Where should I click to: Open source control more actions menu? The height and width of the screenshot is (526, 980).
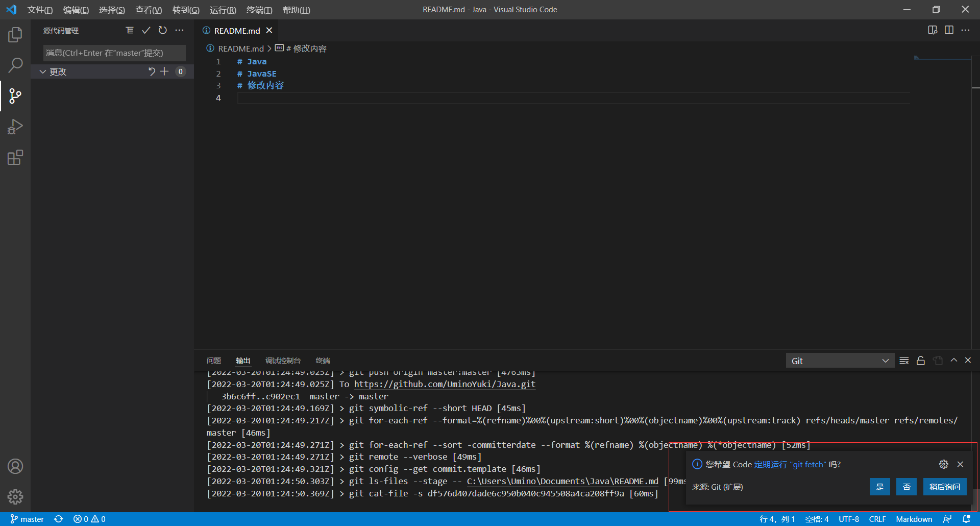click(x=179, y=31)
